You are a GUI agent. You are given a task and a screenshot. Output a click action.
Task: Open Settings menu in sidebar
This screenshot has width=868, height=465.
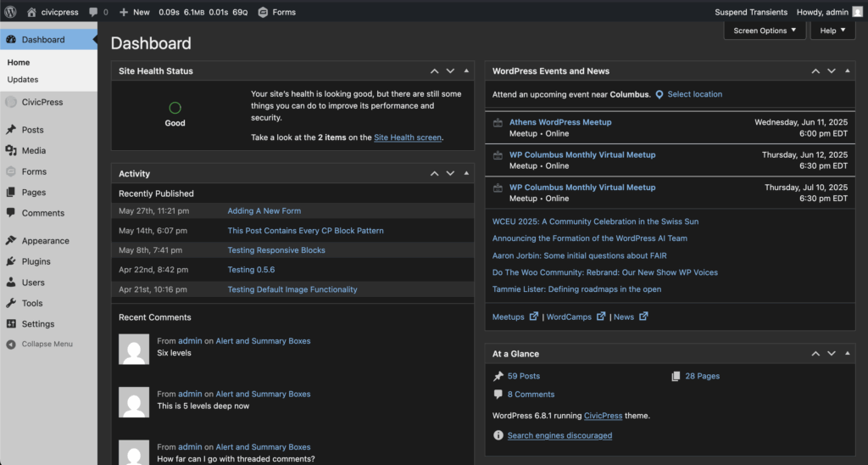(x=38, y=323)
